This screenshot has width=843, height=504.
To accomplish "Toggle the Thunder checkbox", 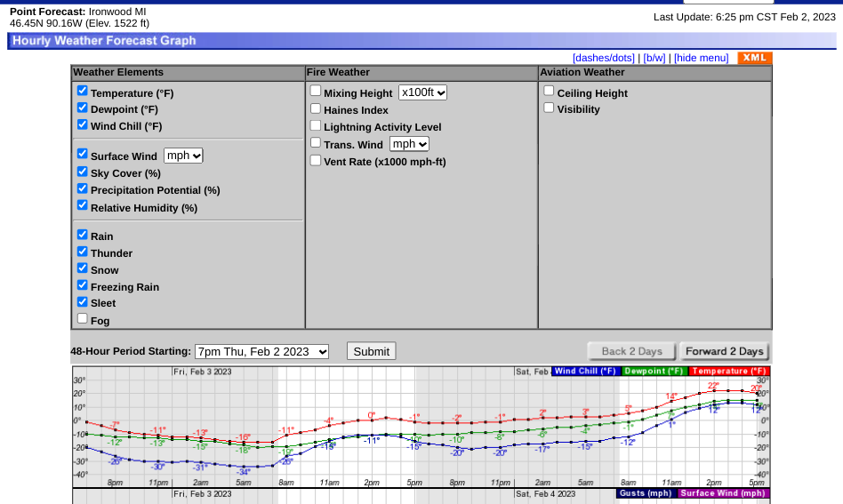I will (83, 251).
